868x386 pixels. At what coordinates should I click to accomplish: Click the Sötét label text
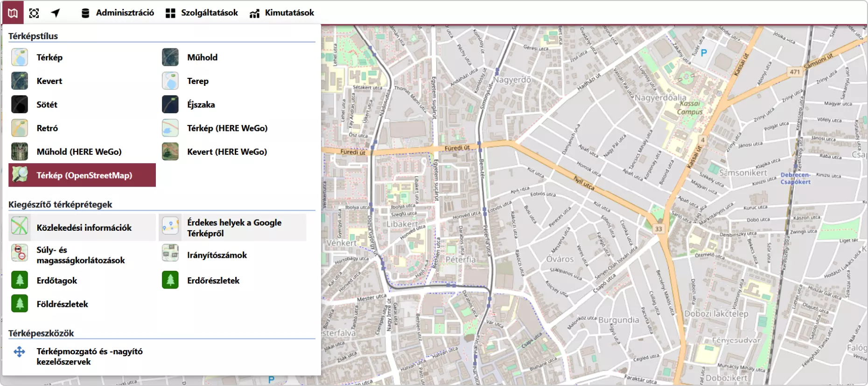[47, 104]
